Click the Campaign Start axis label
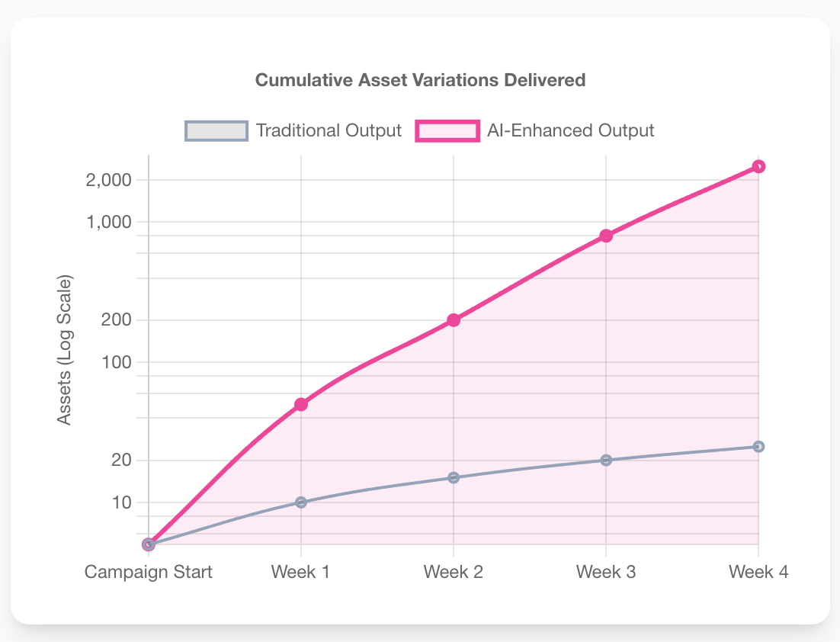 (149, 572)
